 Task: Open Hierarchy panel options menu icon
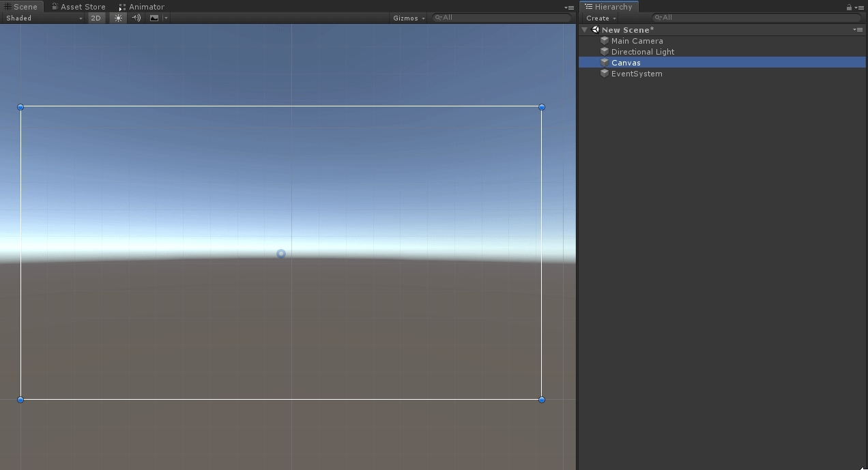click(x=858, y=8)
